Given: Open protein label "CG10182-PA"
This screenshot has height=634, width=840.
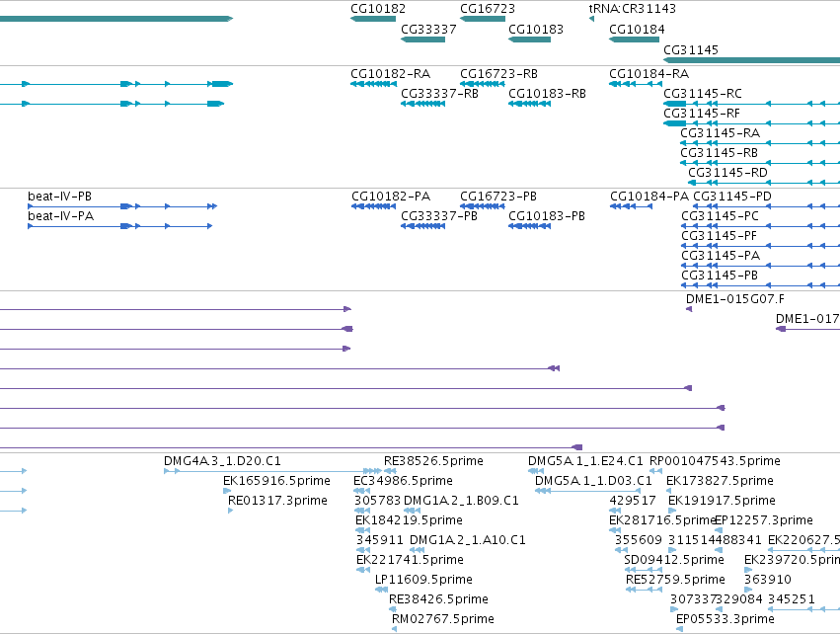Looking at the screenshot, I should (x=391, y=197).
